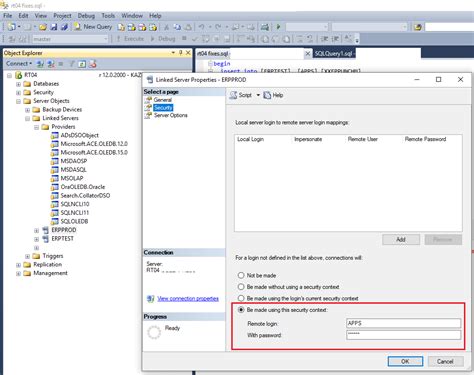Open the Debug menu
474x375 pixels.
point(86,15)
